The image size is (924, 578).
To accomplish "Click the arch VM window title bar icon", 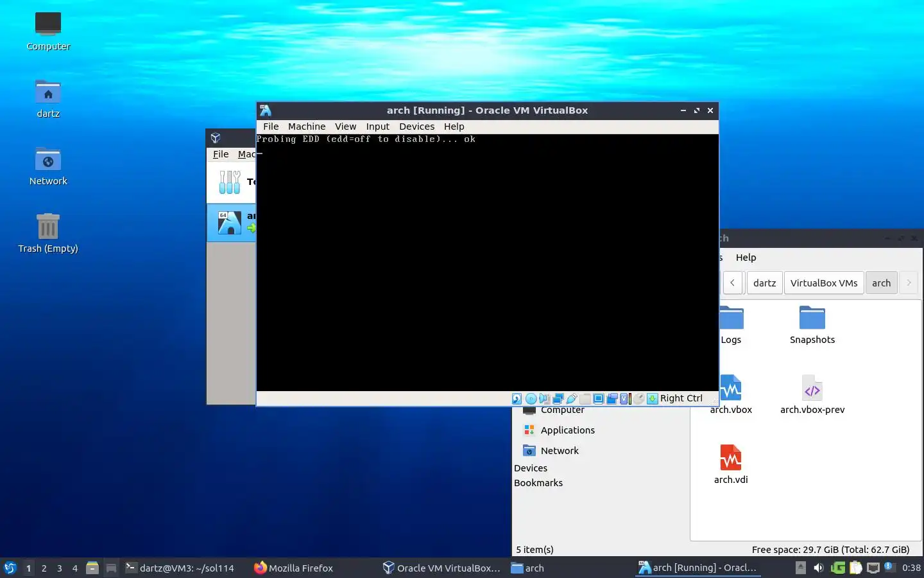I will click(x=266, y=110).
